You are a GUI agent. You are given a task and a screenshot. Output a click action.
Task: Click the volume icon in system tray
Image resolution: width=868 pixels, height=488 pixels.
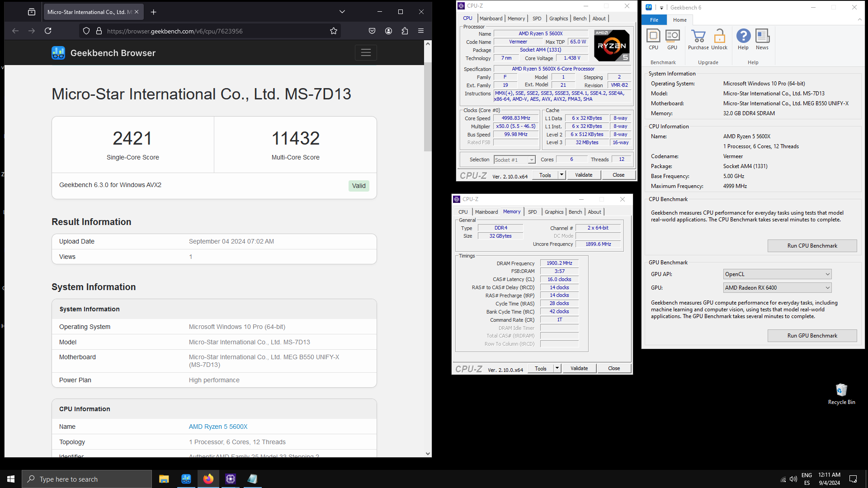(x=793, y=479)
